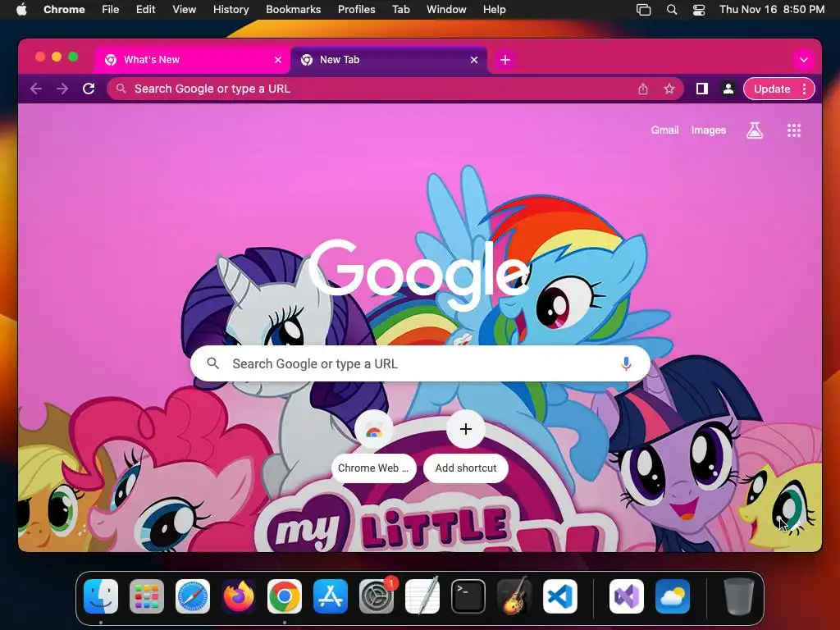
Task: Click the Chrome icon in the Dock
Action: pos(285,596)
